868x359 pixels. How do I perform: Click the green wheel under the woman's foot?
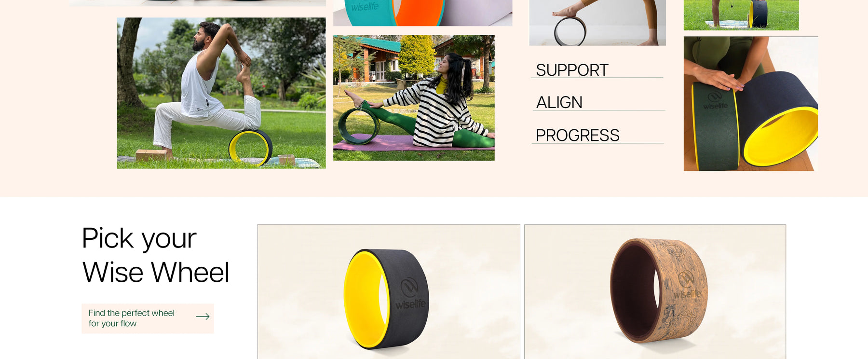pyautogui.click(x=359, y=126)
